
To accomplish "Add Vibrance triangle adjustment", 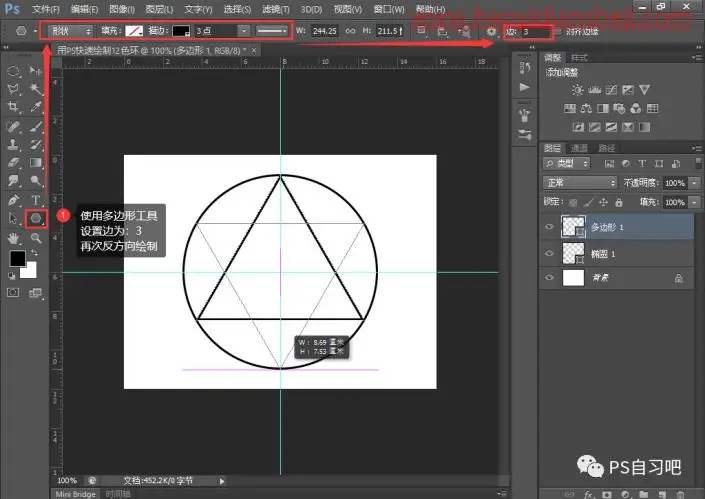I will tap(644, 90).
